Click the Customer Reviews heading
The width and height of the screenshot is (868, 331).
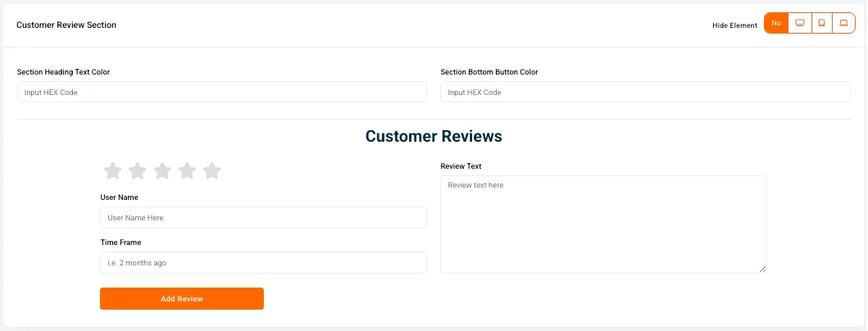[434, 136]
